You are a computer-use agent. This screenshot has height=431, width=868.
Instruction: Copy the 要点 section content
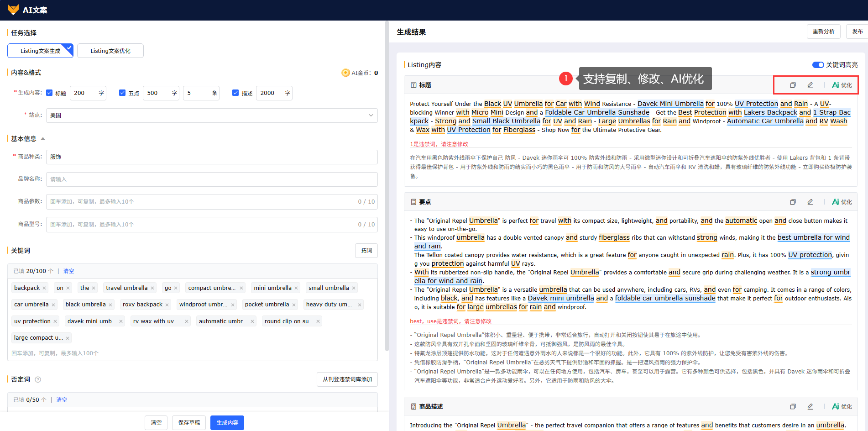click(793, 202)
